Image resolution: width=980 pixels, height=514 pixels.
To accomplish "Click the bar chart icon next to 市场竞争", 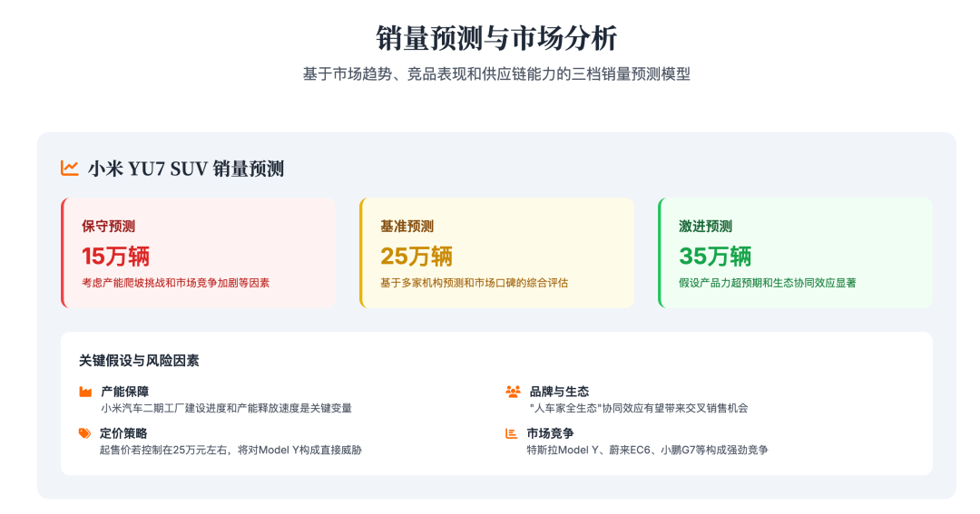I will [511, 433].
